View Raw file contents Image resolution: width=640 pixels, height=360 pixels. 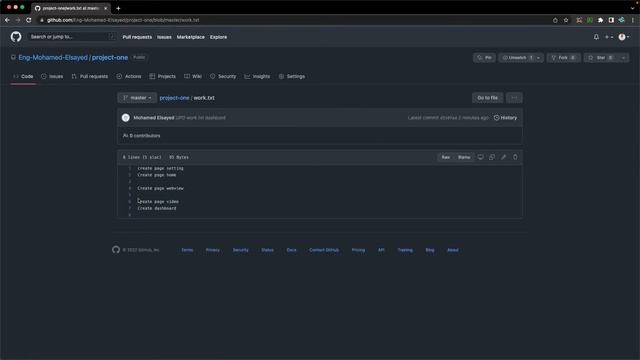(x=446, y=157)
